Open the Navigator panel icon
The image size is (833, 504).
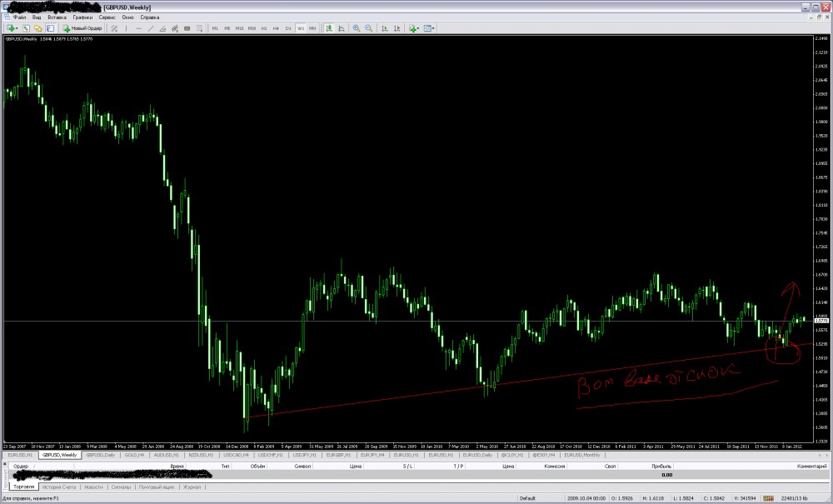point(38,28)
